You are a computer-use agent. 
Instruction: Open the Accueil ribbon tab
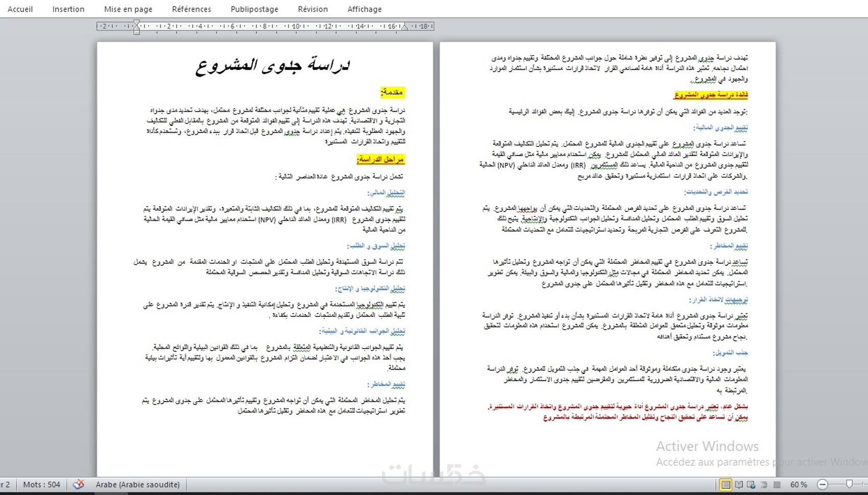coord(20,9)
